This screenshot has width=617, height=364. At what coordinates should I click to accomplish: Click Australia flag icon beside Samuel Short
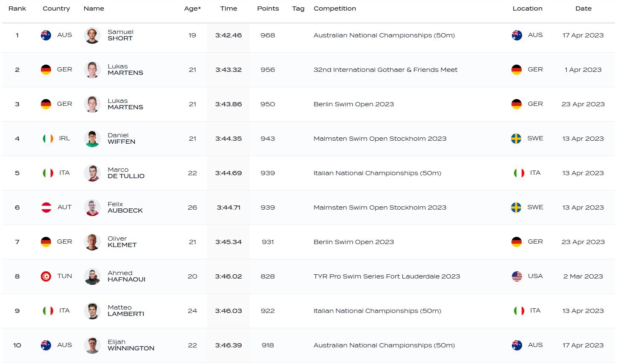[46, 35]
